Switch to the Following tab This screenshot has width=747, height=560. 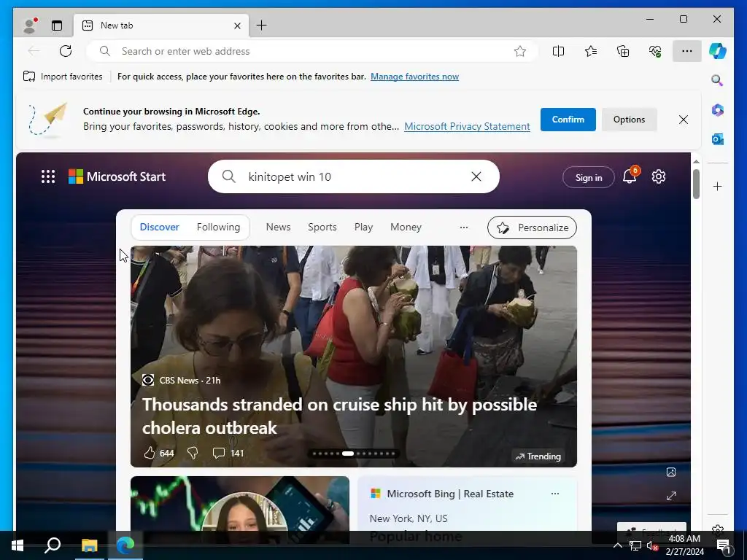pos(218,227)
